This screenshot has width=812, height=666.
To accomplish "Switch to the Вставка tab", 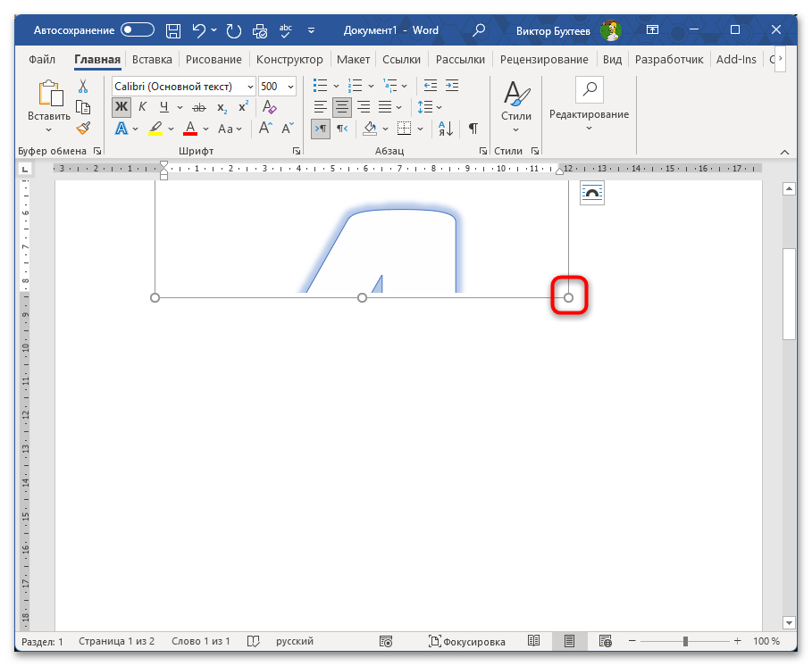I will pyautogui.click(x=152, y=60).
